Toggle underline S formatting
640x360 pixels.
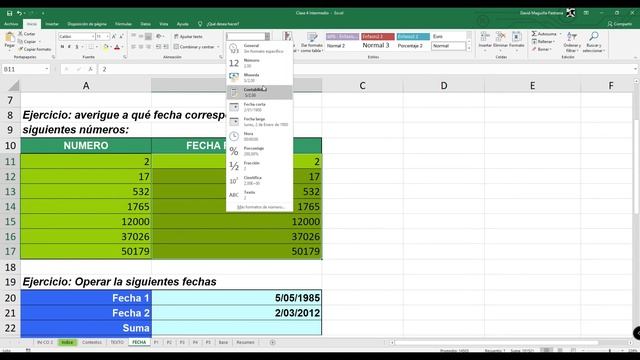coord(76,47)
